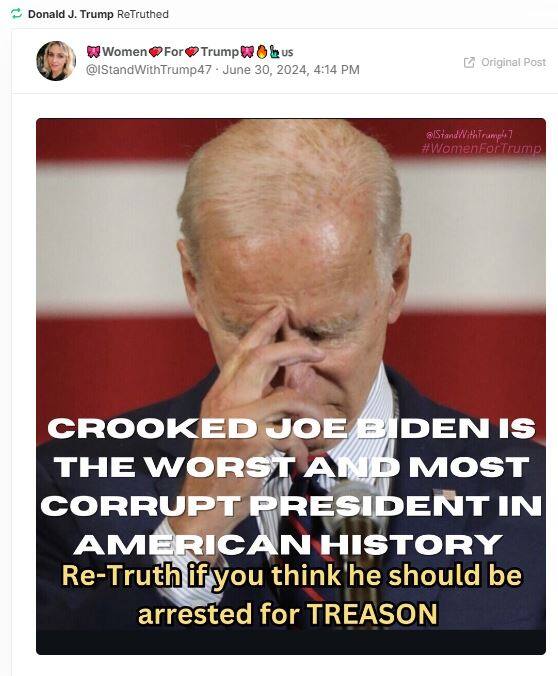Click the Statue of Liberty emoji in the name
Screen dimensions: 558x676
point(274,52)
